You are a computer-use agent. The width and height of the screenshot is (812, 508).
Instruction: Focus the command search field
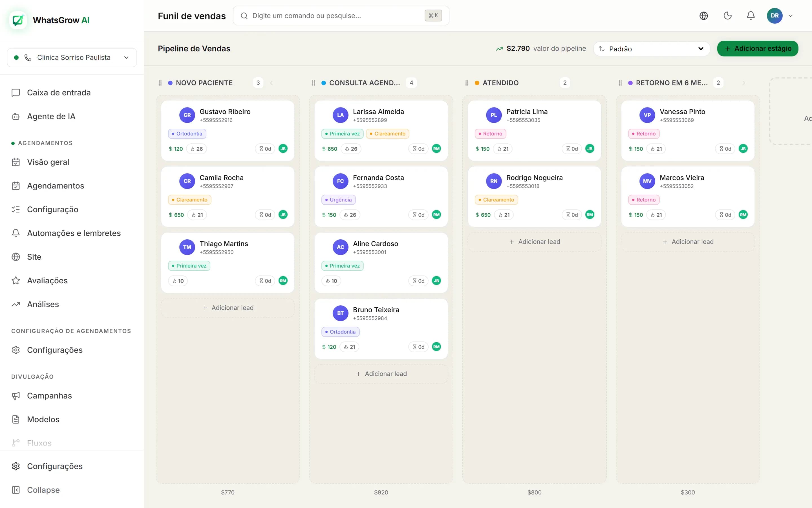341,16
